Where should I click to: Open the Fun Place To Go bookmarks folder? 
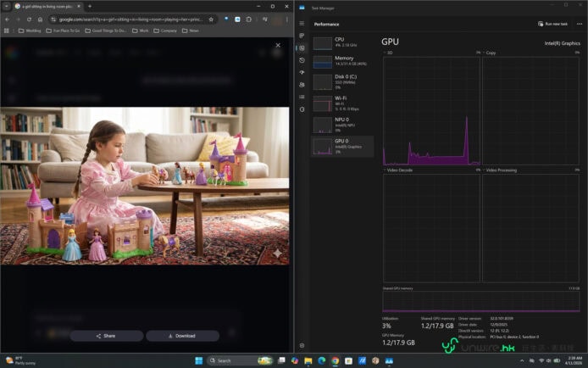[63, 31]
